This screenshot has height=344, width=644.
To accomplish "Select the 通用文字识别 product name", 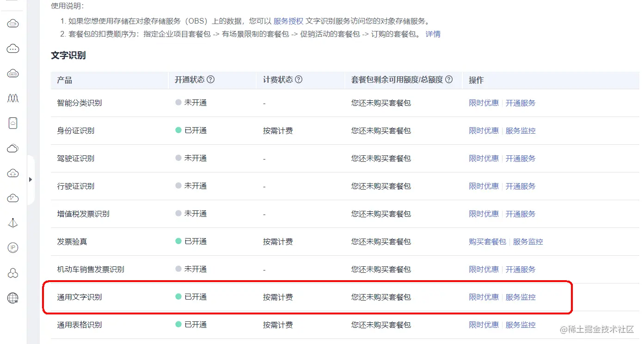I will point(80,297).
